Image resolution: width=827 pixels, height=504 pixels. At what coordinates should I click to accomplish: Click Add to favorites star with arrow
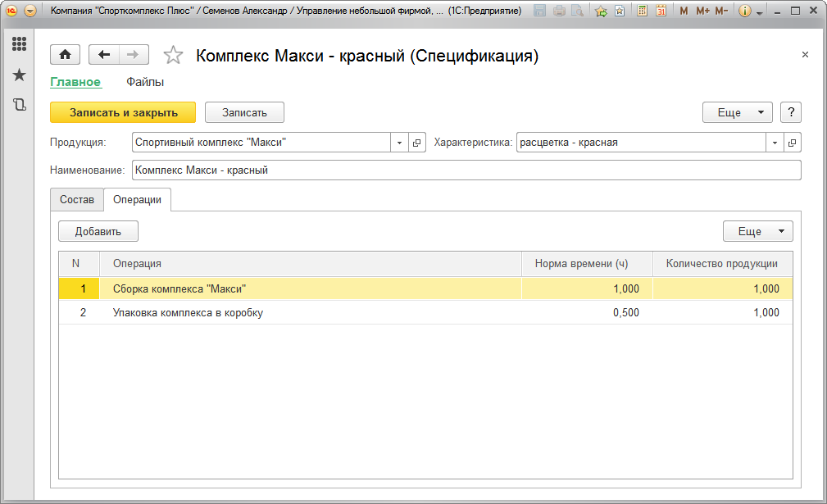pos(601,11)
